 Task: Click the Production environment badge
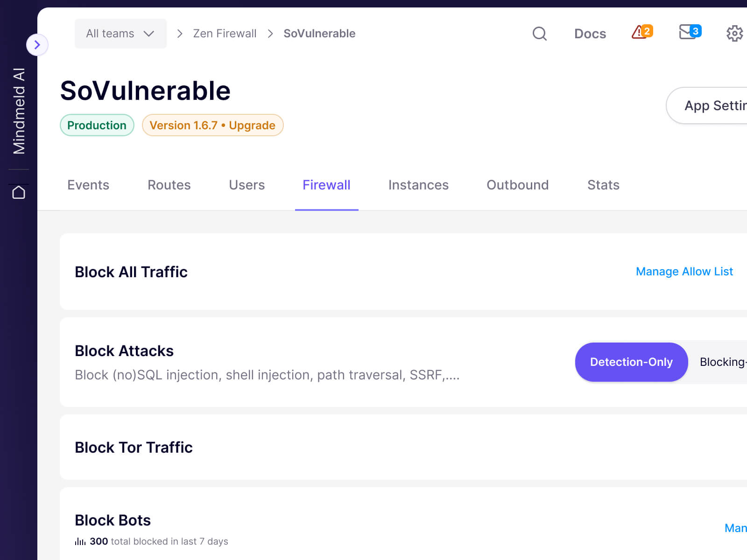point(97,125)
